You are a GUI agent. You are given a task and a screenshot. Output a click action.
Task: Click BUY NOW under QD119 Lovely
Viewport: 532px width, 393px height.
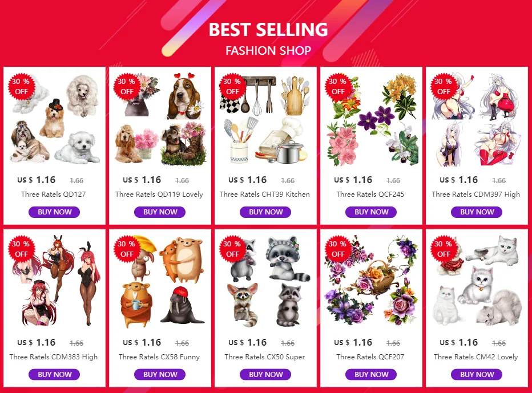(160, 212)
